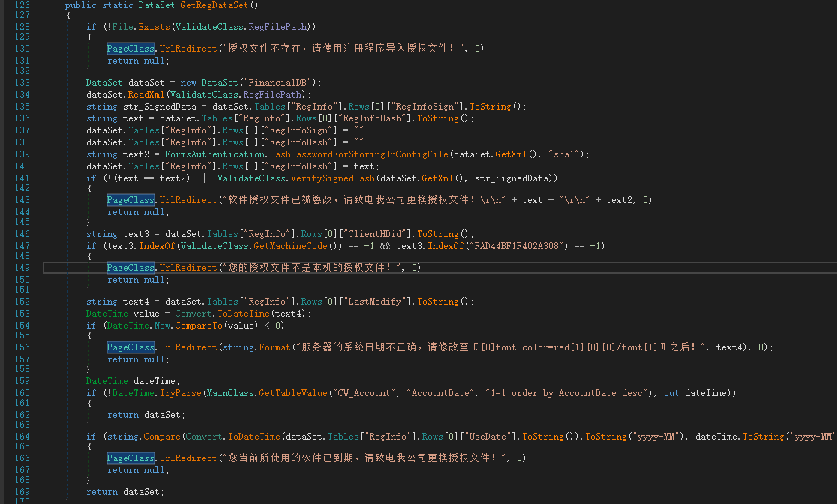The image size is (837, 504).
Task: Click HashPasswordForStoringInConfigFile method name
Action: (x=358, y=154)
